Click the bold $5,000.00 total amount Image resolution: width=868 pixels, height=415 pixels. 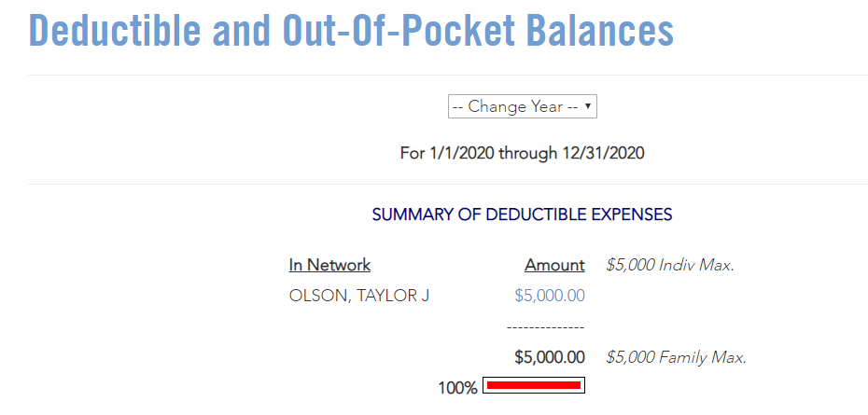[550, 357]
